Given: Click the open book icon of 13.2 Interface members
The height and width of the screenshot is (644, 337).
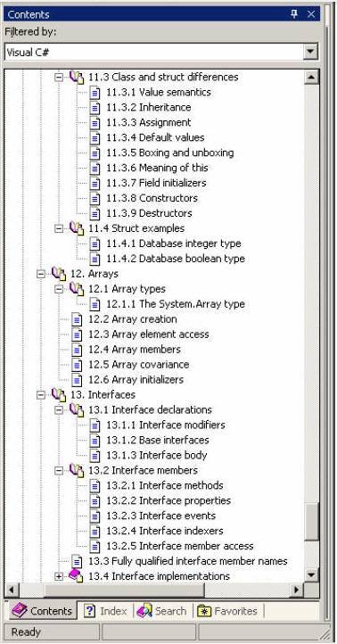Looking at the screenshot, I should (x=77, y=470).
